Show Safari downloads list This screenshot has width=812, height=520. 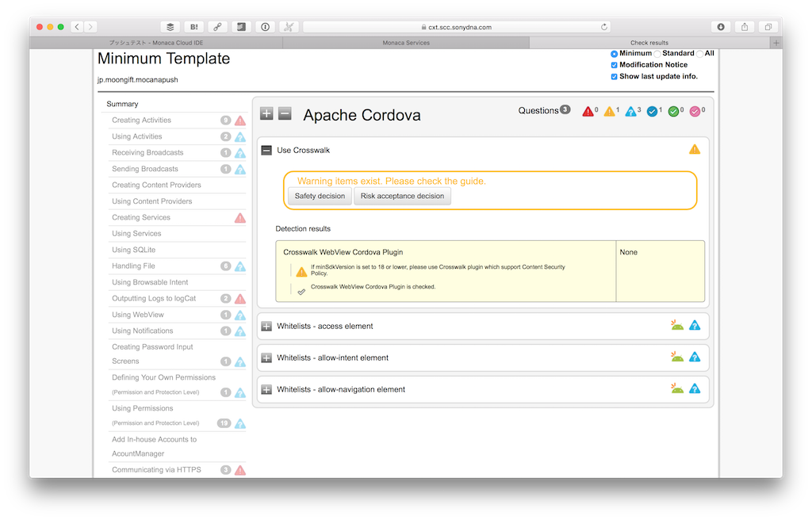[721, 27]
